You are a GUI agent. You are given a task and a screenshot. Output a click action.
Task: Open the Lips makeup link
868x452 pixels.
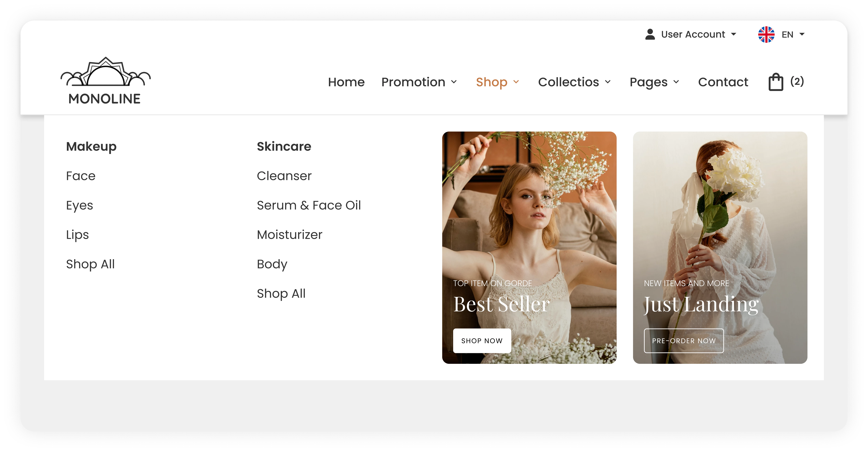77,235
